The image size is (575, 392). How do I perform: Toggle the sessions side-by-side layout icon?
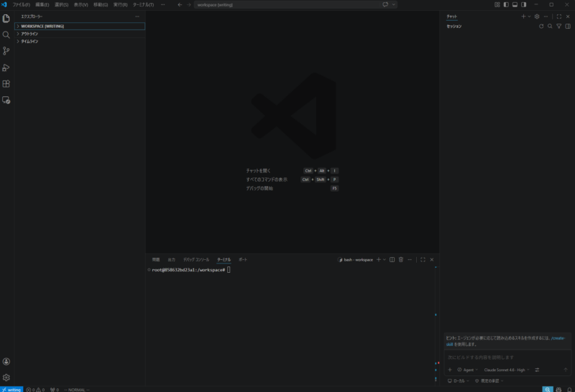coord(568,27)
